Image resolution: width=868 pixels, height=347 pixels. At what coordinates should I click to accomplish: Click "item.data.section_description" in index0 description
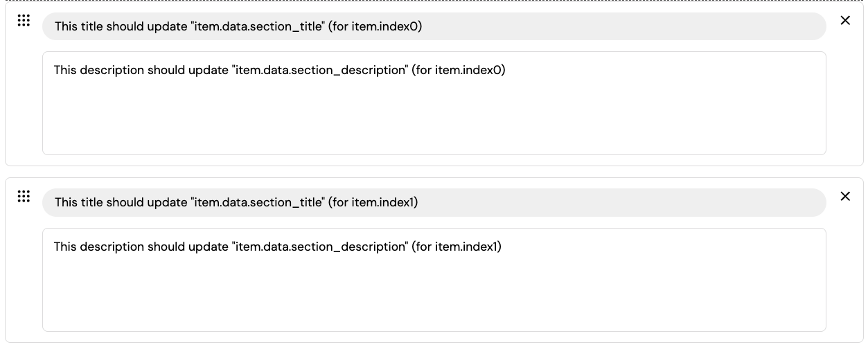coord(319,70)
